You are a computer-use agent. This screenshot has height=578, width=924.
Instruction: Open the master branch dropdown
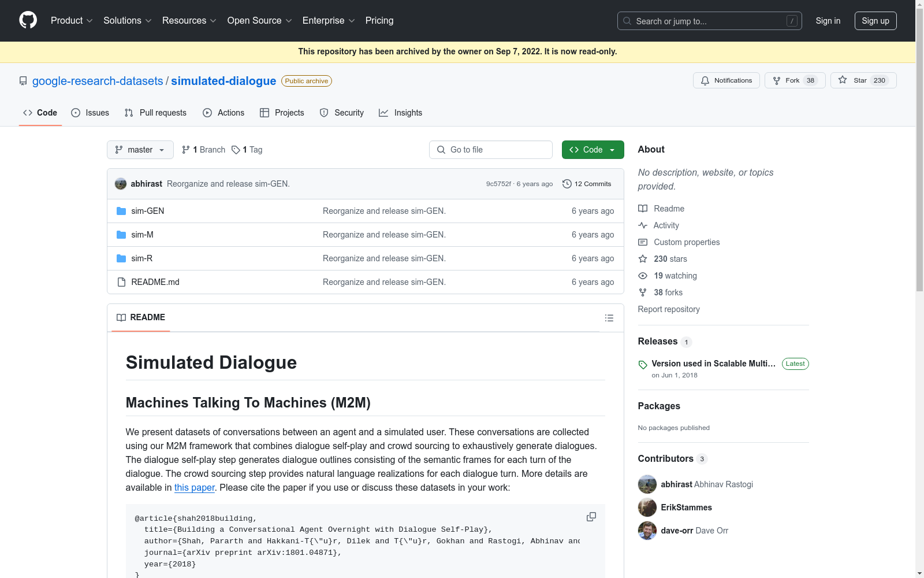pos(140,150)
